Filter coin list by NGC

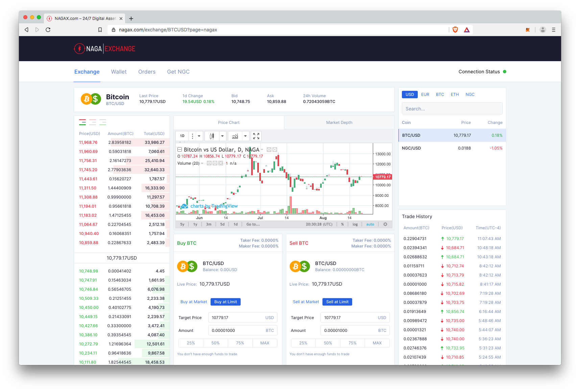(x=470, y=95)
